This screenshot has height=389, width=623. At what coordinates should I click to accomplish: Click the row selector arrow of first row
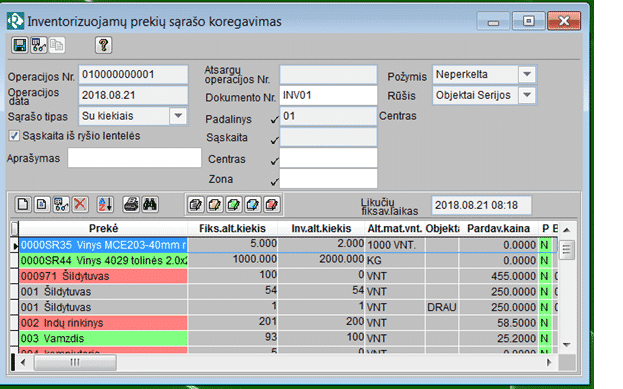click(15, 246)
